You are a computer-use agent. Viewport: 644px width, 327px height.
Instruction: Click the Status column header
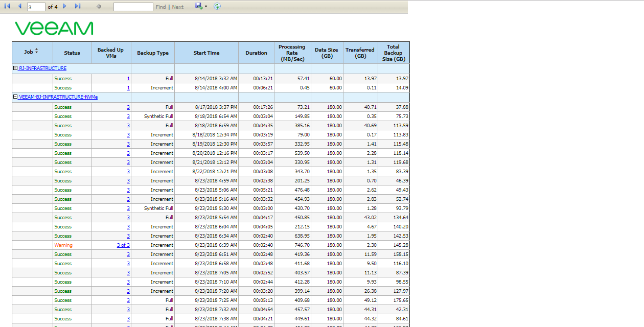72,53
